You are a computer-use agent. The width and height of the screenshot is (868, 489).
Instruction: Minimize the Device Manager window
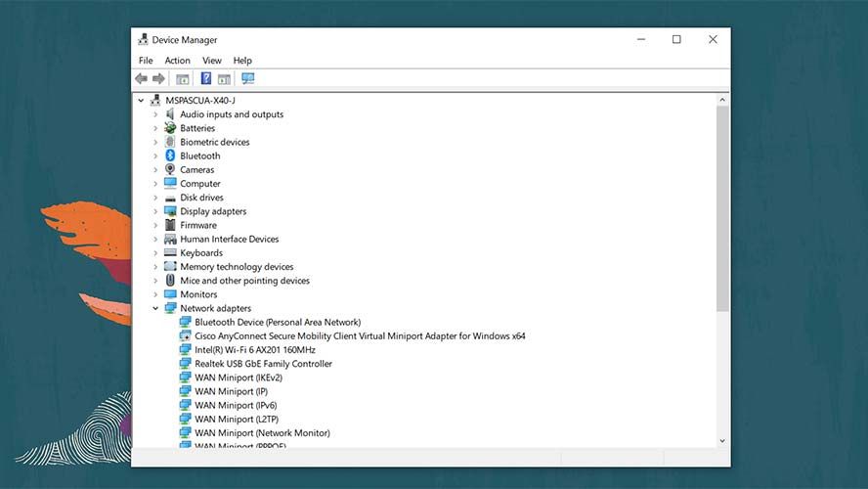[641, 39]
